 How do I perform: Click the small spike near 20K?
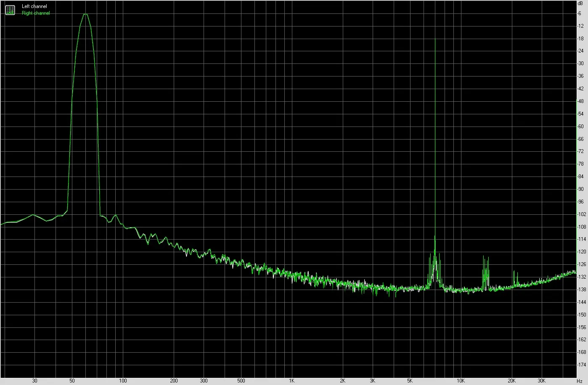(x=515, y=278)
